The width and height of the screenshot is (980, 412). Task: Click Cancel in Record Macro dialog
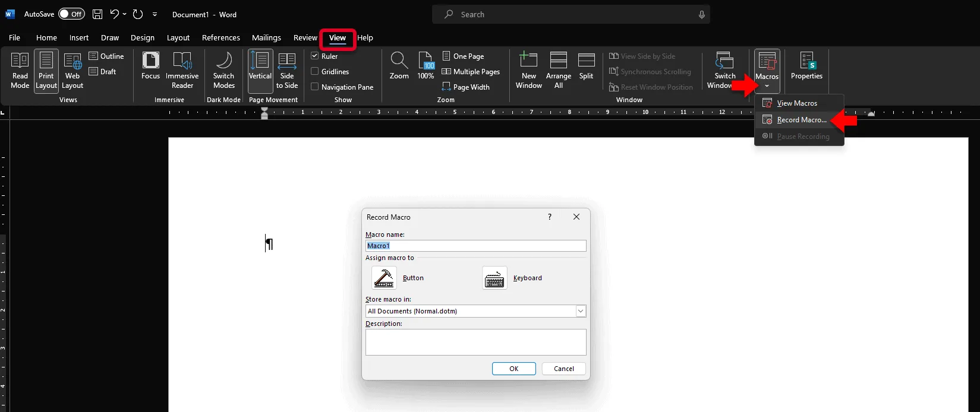point(564,369)
